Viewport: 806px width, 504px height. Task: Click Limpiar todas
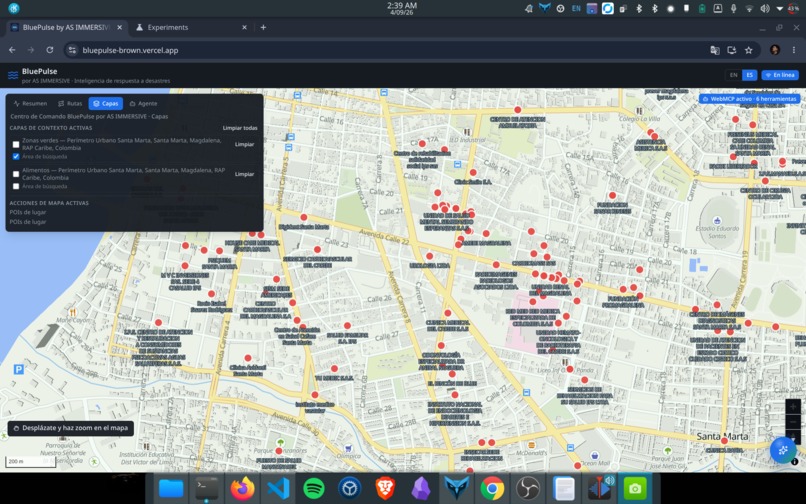coord(240,128)
